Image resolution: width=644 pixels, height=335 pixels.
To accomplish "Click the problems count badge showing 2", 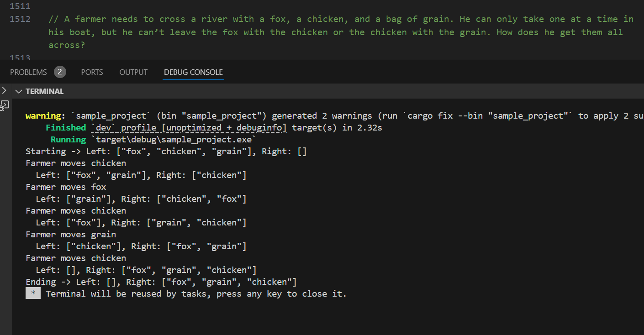I will [60, 72].
